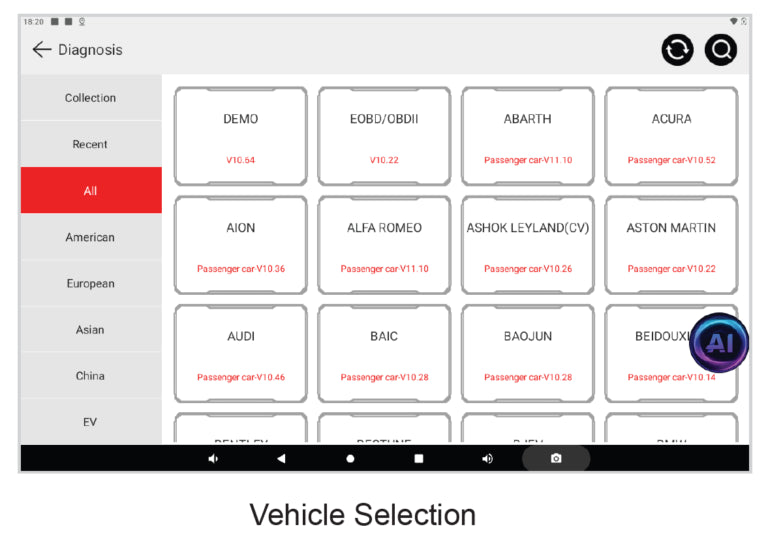This screenshot has height=544, width=768.
Task: Select the ACURA vehicle tile
Action: click(671, 137)
